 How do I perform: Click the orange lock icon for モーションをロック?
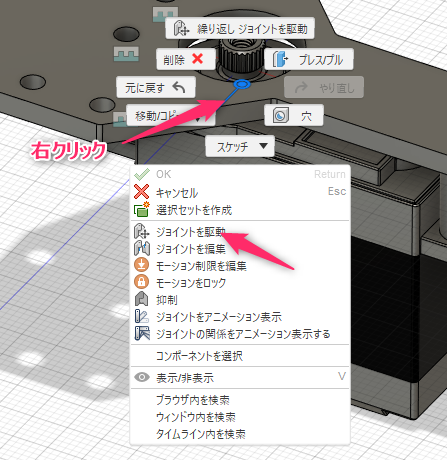click(x=142, y=282)
